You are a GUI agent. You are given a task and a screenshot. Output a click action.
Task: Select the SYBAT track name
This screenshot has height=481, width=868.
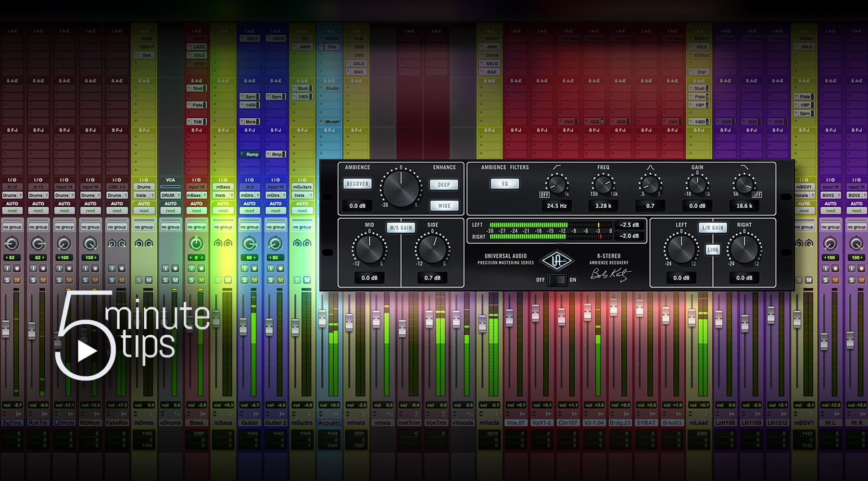click(x=646, y=423)
